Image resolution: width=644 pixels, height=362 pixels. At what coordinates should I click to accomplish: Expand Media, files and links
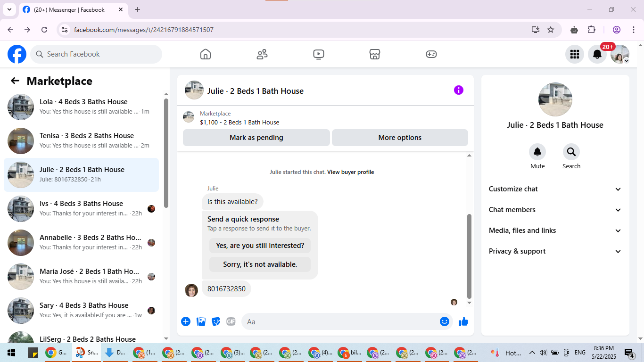(x=555, y=230)
